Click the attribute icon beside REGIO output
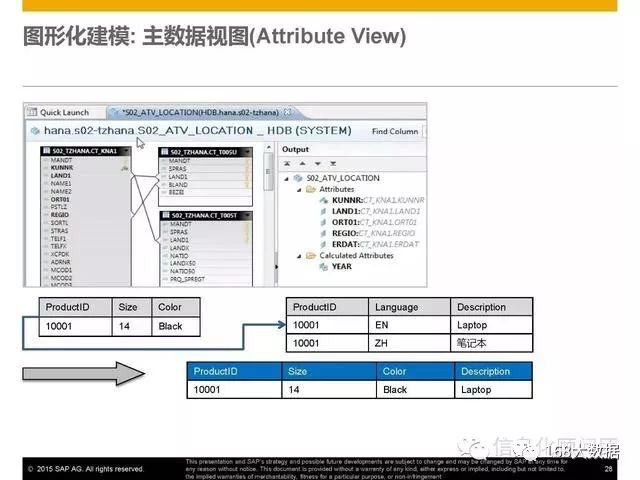Image resolution: width=640 pixels, height=480 pixels. [323, 233]
